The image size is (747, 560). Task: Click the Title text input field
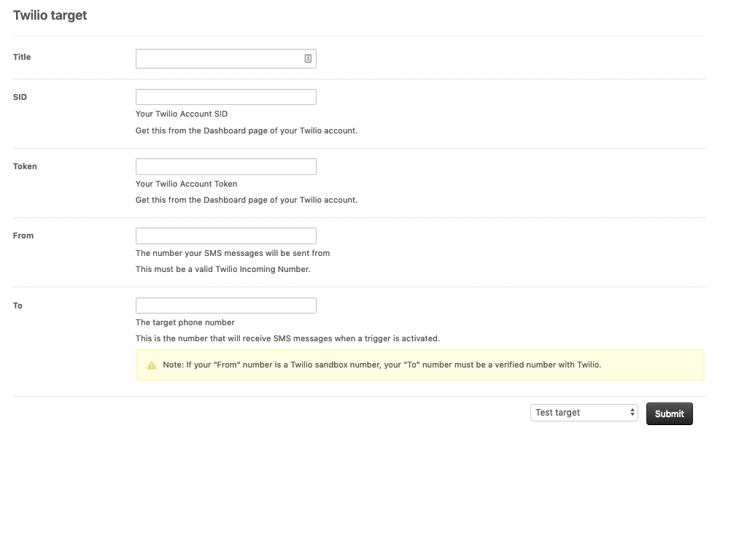click(x=219, y=59)
